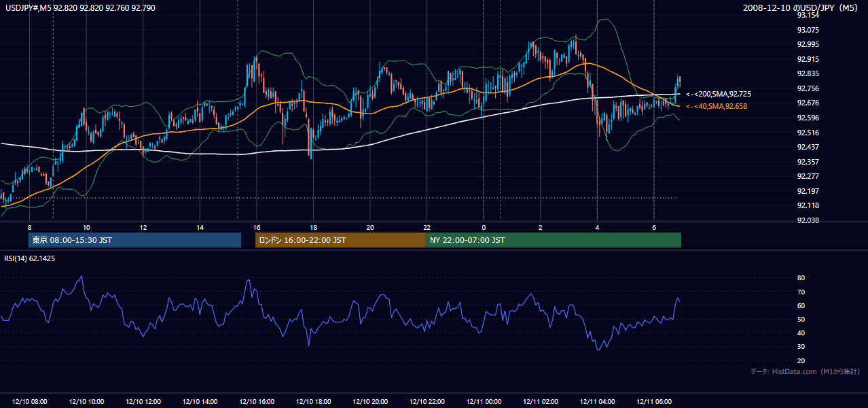
Task: Click the 92.357 price axis label
Action: [808, 162]
